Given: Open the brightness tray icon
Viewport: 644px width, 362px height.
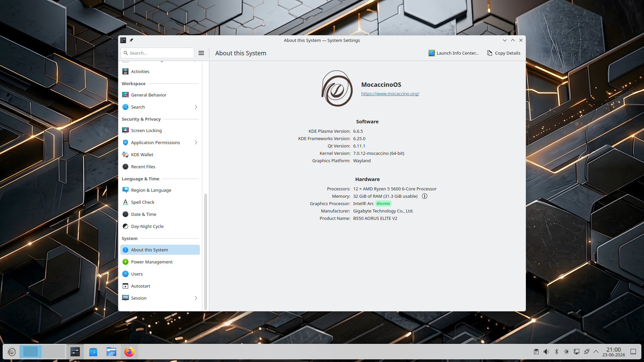Looking at the screenshot, I should click(x=567, y=352).
